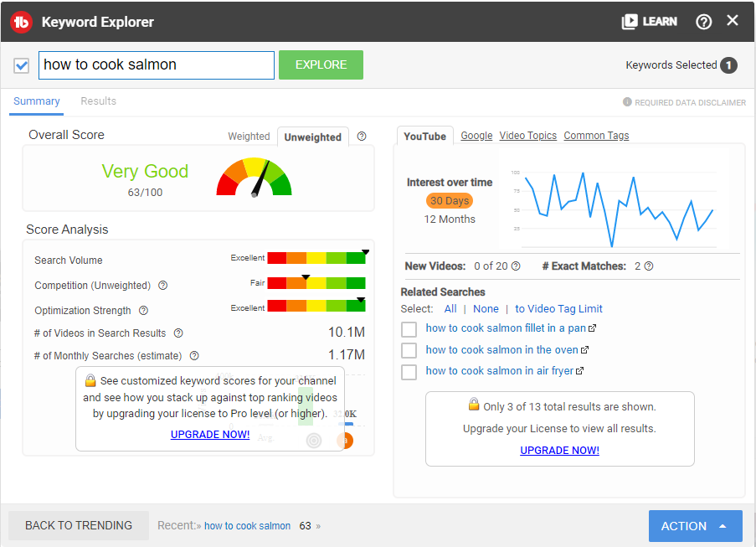Image resolution: width=756 pixels, height=547 pixels.
Task: Click external link icon for salmon fillet in a pan
Action: click(x=593, y=328)
